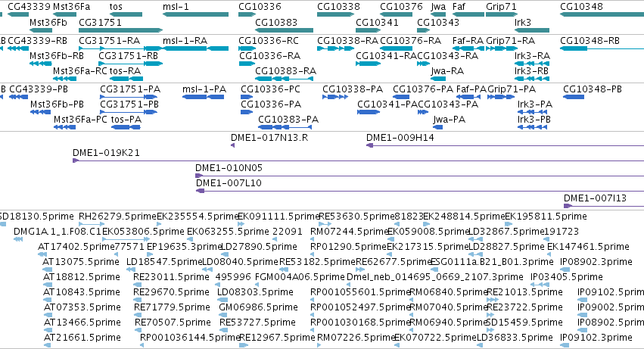
Task: Click the CG10336-PC protein feature
Action: coord(247,97)
